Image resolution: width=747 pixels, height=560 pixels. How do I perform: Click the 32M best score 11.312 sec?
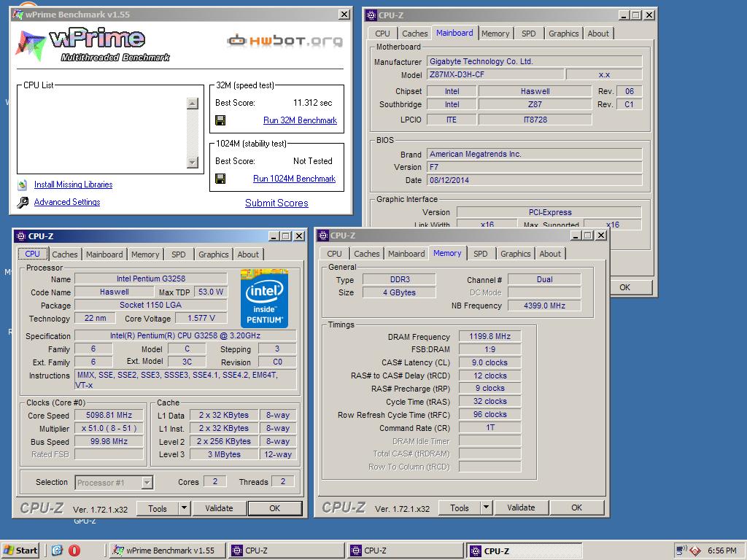click(312, 103)
